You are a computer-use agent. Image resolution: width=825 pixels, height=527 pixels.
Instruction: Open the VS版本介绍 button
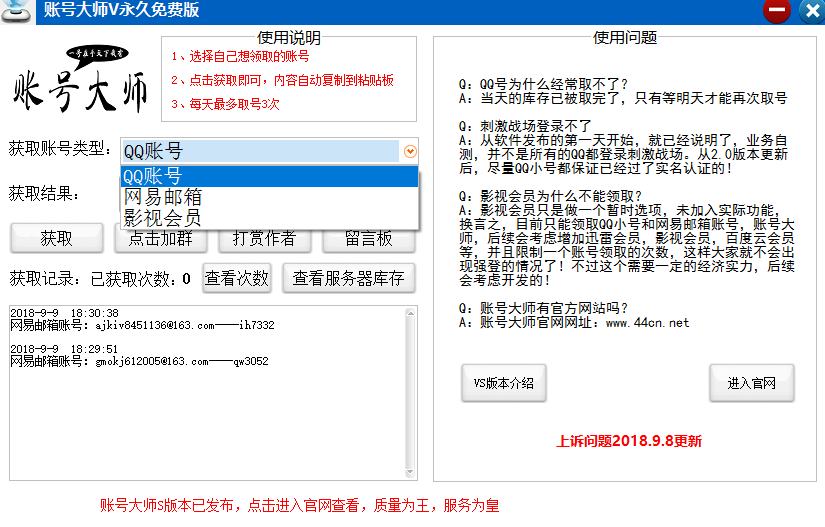(504, 383)
